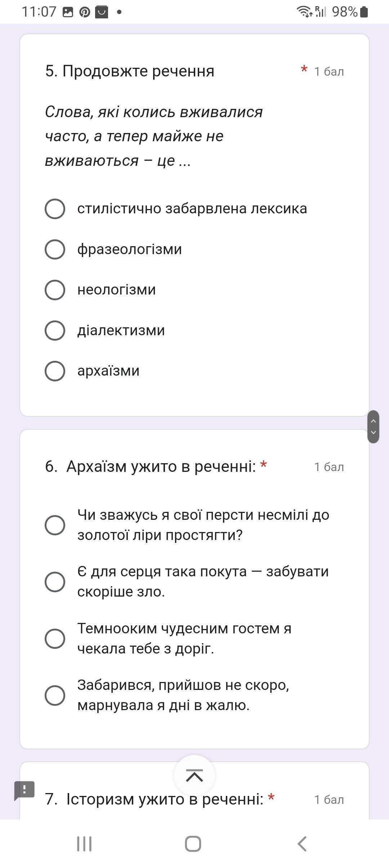Pick 'стилістично забарвлена лексика' radio button
The height and width of the screenshot is (868, 389).
coord(55,209)
